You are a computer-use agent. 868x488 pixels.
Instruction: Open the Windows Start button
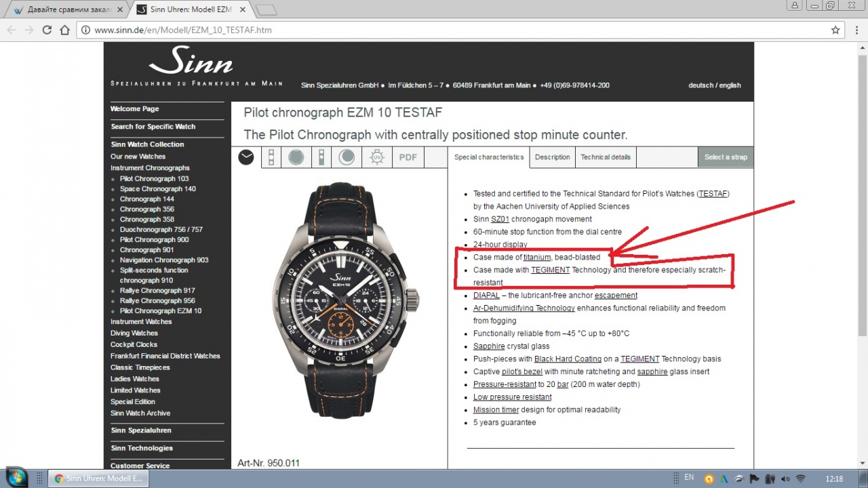pos(16,477)
